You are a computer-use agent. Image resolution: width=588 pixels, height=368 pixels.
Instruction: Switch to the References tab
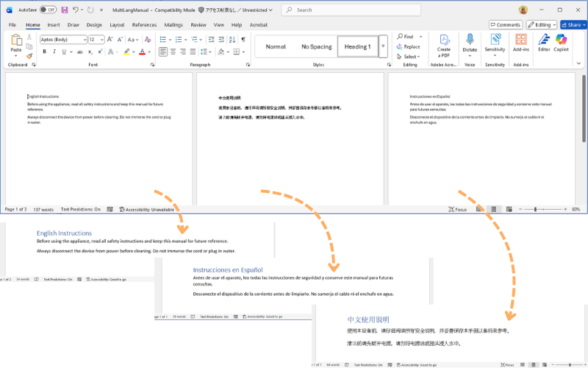[144, 25]
